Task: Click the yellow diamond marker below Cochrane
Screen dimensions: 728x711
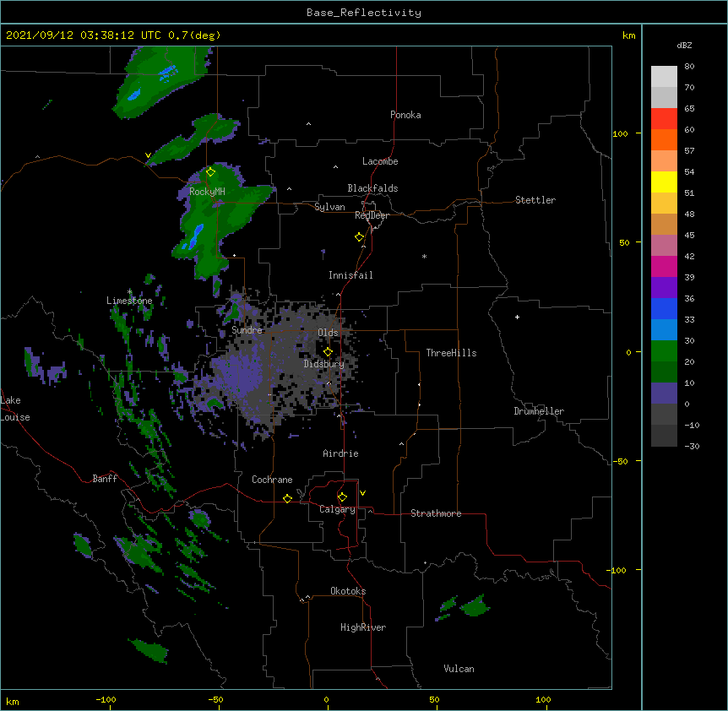Action: 287,498
